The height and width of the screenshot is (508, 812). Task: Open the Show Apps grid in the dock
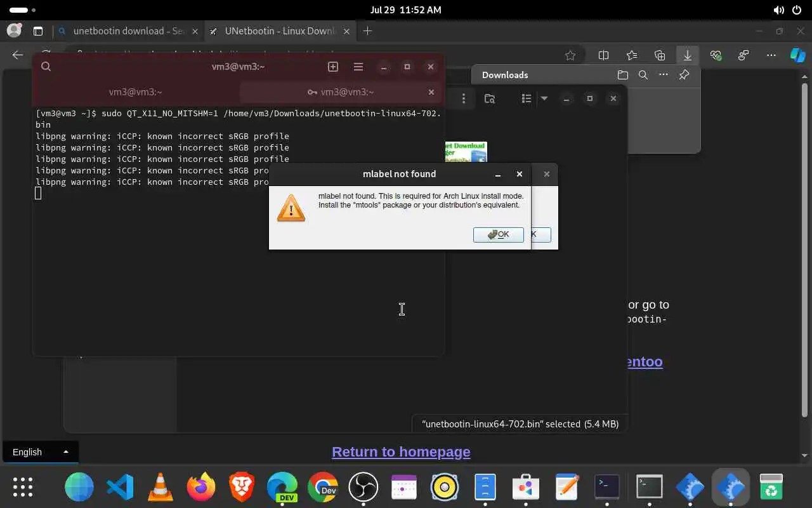click(23, 488)
